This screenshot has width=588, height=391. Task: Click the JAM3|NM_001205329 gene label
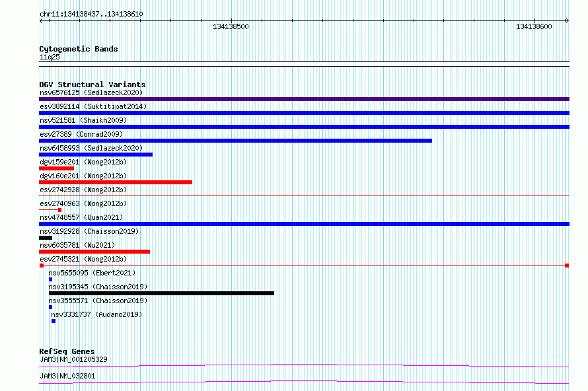tap(73, 359)
